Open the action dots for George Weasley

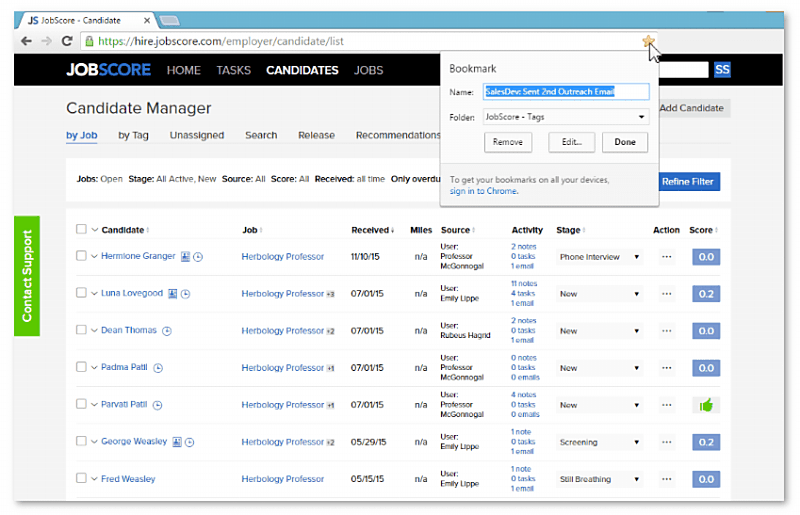666,442
